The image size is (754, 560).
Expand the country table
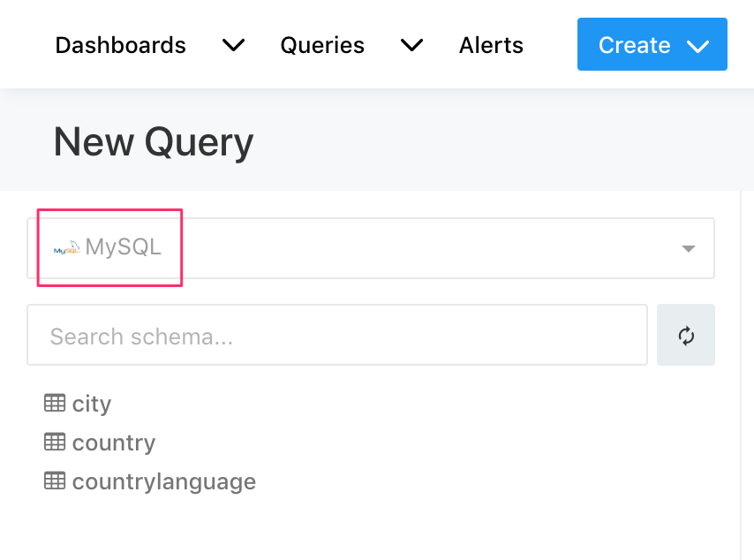(114, 443)
